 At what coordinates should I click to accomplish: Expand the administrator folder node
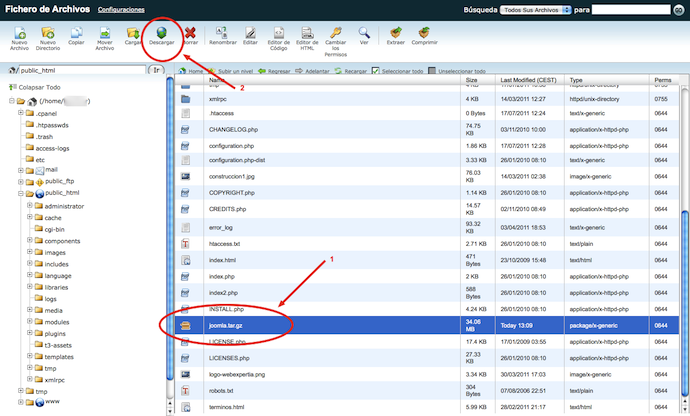click(29, 205)
